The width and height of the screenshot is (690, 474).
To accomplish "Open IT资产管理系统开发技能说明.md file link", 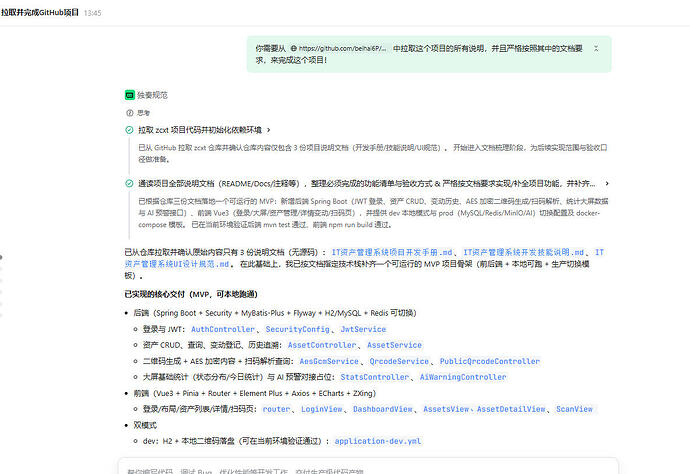I will 524,252.
